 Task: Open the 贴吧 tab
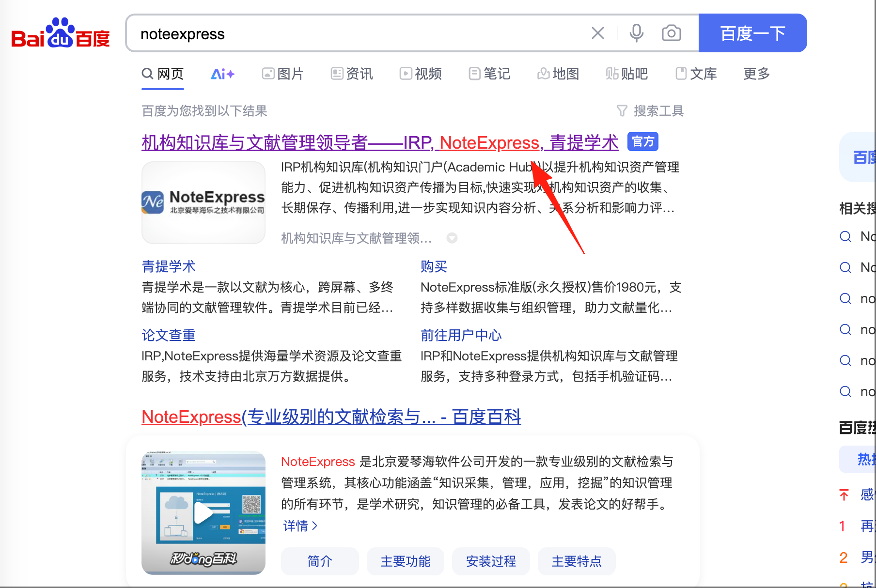(x=627, y=74)
